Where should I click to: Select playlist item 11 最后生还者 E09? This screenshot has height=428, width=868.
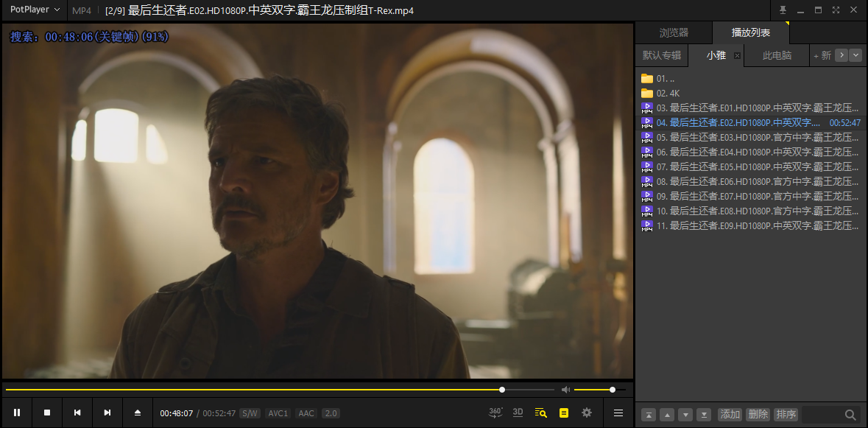pos(751,226)
